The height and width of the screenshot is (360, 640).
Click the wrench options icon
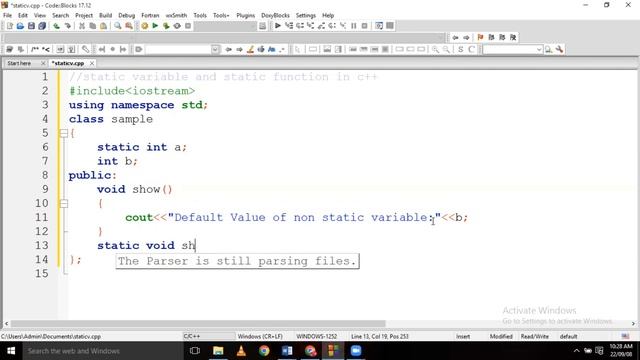(x=559, y=49)
